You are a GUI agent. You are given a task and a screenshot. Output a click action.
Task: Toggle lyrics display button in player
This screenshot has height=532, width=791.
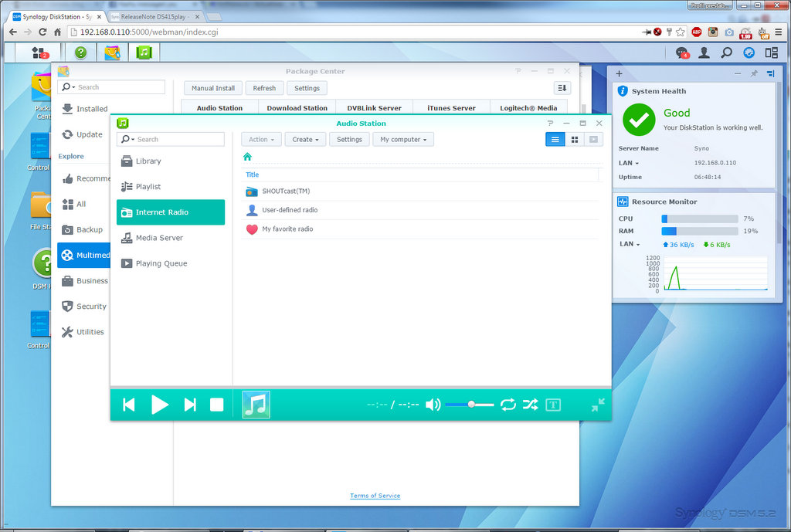(x=553, y=405)
